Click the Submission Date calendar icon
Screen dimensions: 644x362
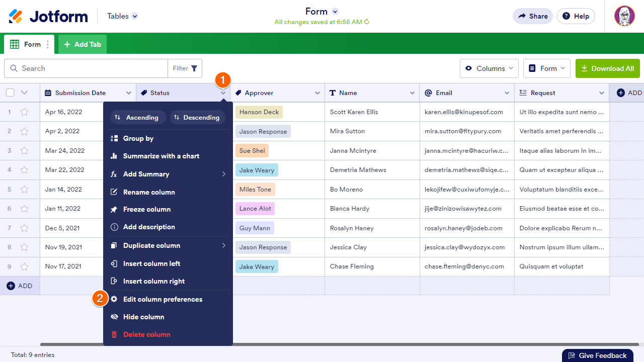(48, 93)
